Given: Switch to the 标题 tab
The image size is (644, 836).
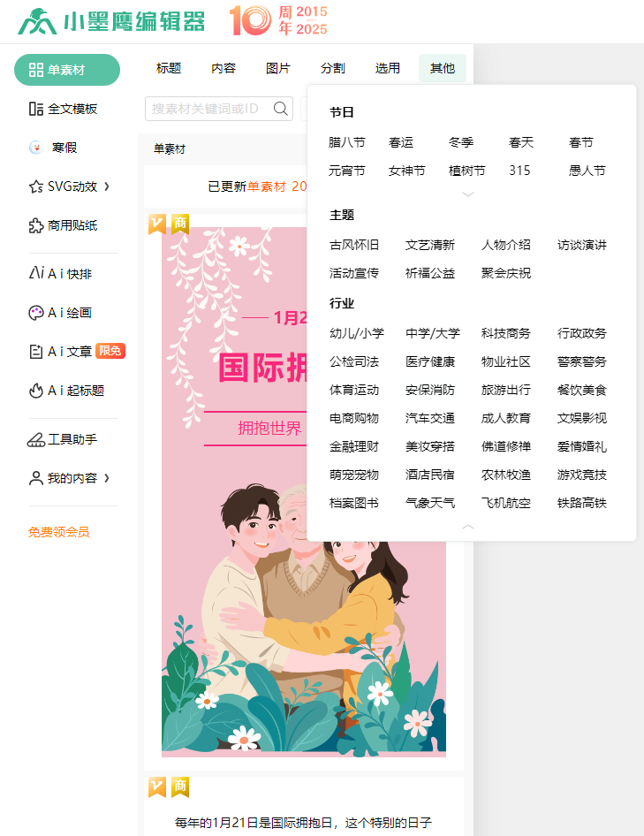Looking at the screenshot, I should pos(169,68).
